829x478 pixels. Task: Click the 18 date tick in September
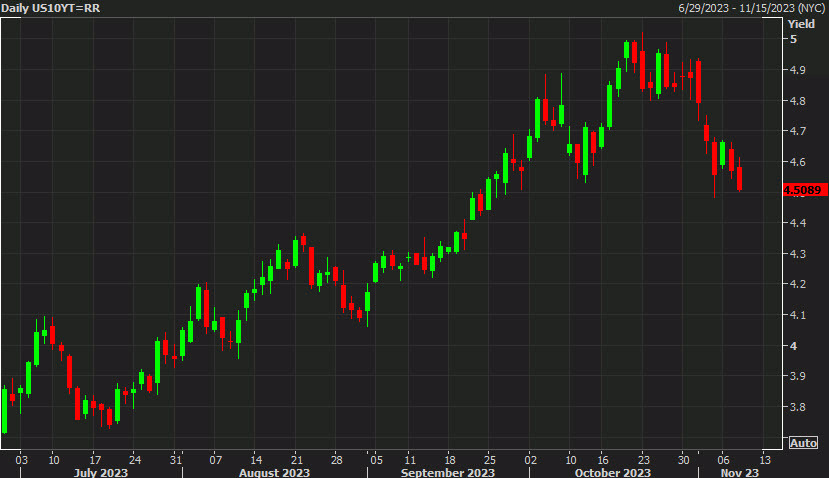pyautogui.click(x=449, y=459)
